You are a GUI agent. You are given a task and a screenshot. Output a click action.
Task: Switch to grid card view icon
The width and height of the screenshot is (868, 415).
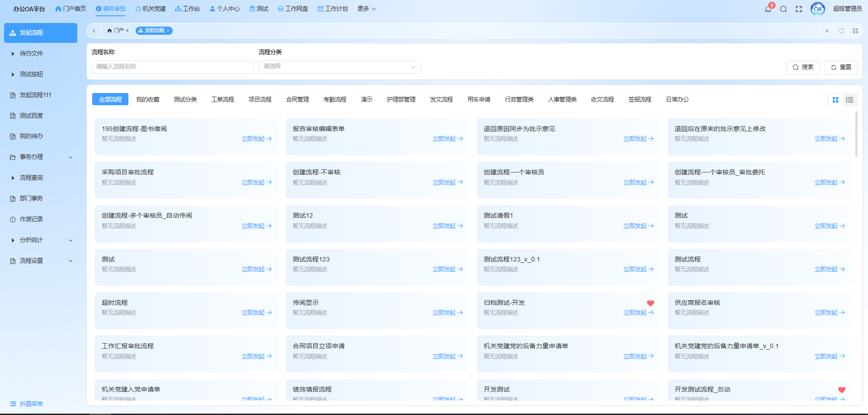pyautogui.click(x=835, y=100)
